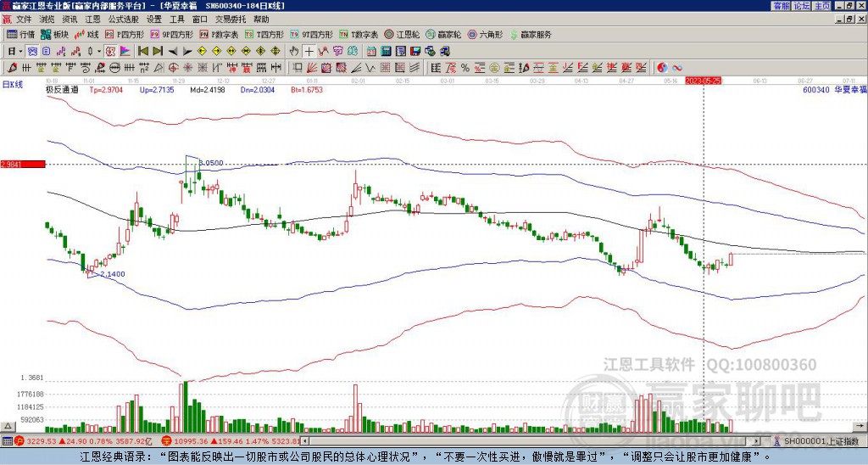
Task: Click the red 2.9841 price marker
Action: [22, 164]
